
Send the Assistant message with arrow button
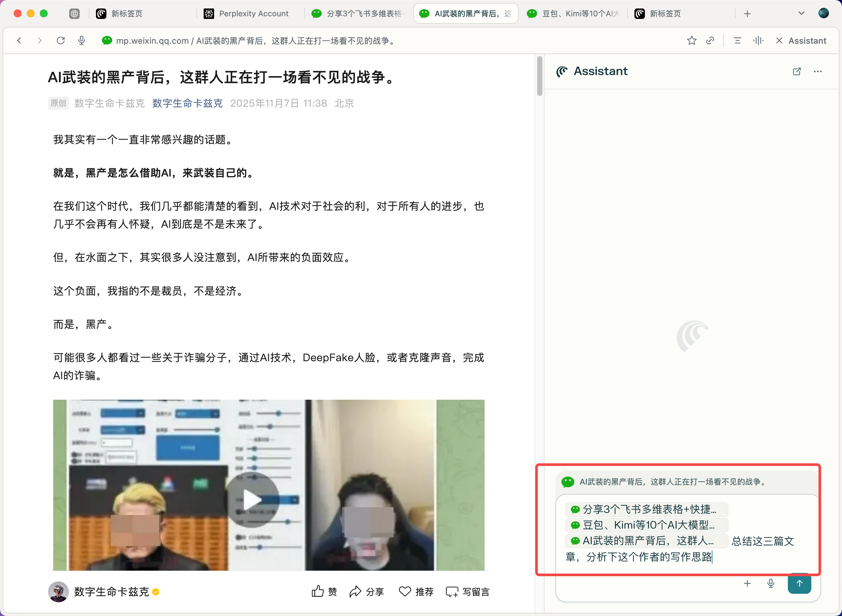[799, 584]
